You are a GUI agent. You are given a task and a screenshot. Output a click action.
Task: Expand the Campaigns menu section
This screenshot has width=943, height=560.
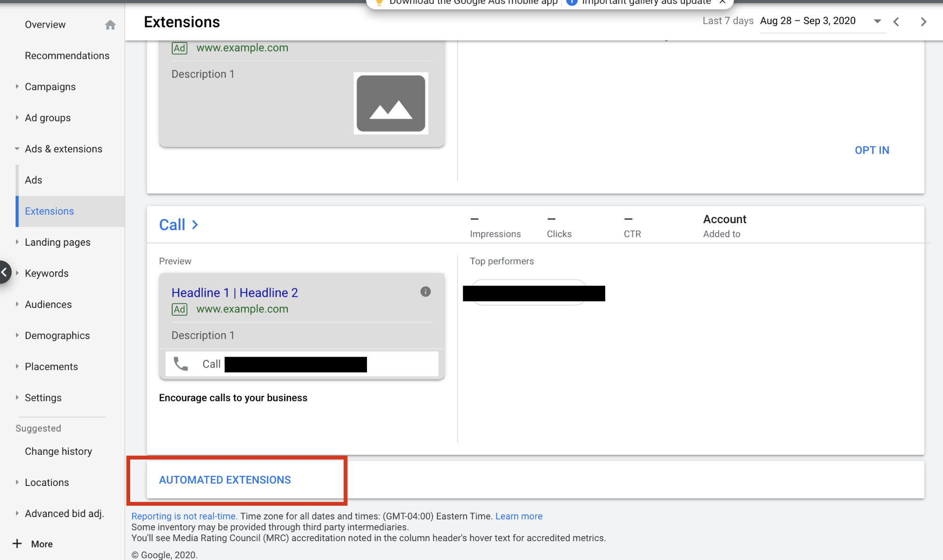17,86
